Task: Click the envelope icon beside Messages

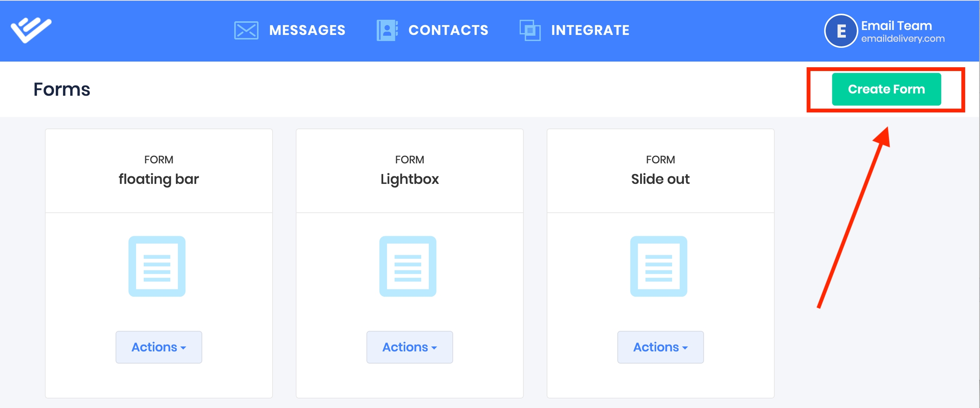Action: tap(246, 30)
